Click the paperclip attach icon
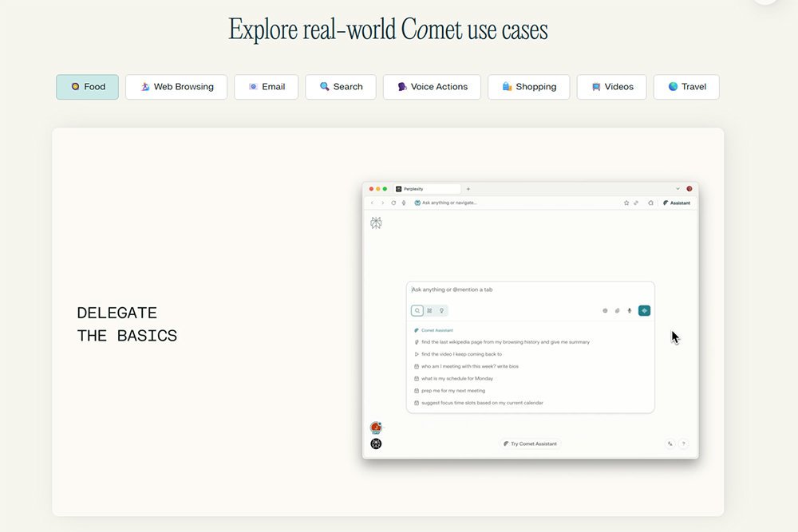798x532 pixels. tap(617, 310)
